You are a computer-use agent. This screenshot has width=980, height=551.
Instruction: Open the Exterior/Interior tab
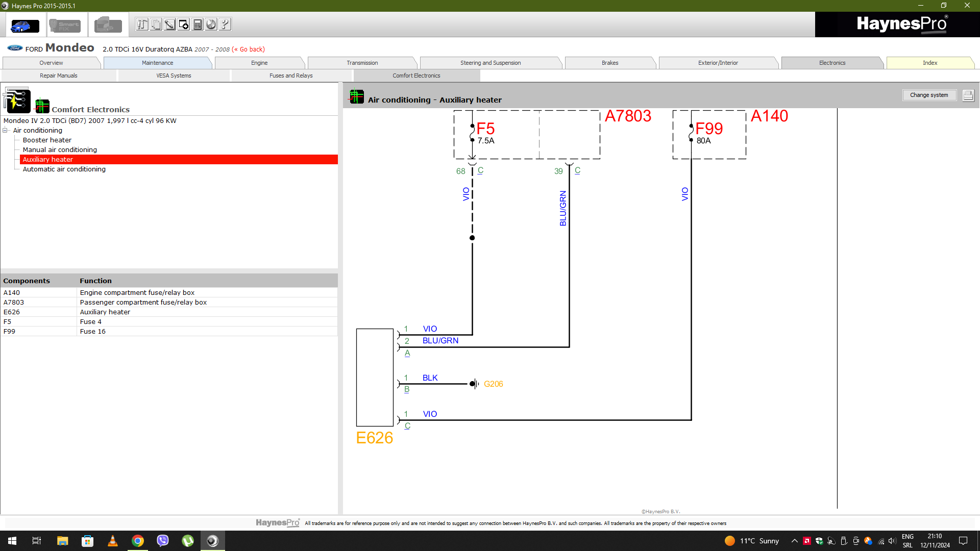(x=718, y=63)
